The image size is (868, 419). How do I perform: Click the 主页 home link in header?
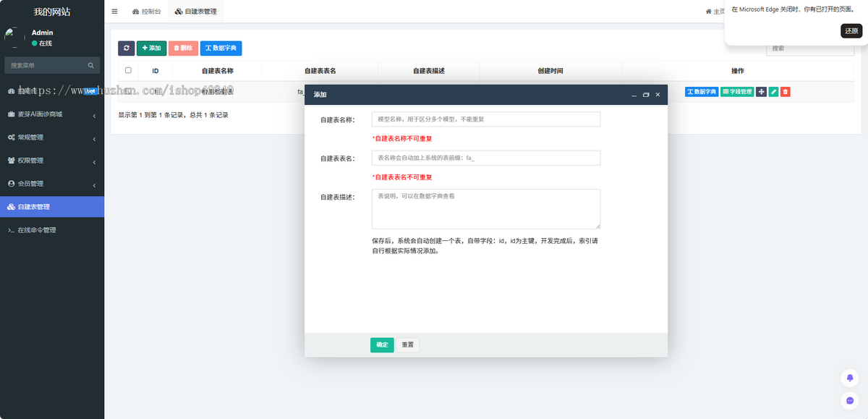pos(715,12)
